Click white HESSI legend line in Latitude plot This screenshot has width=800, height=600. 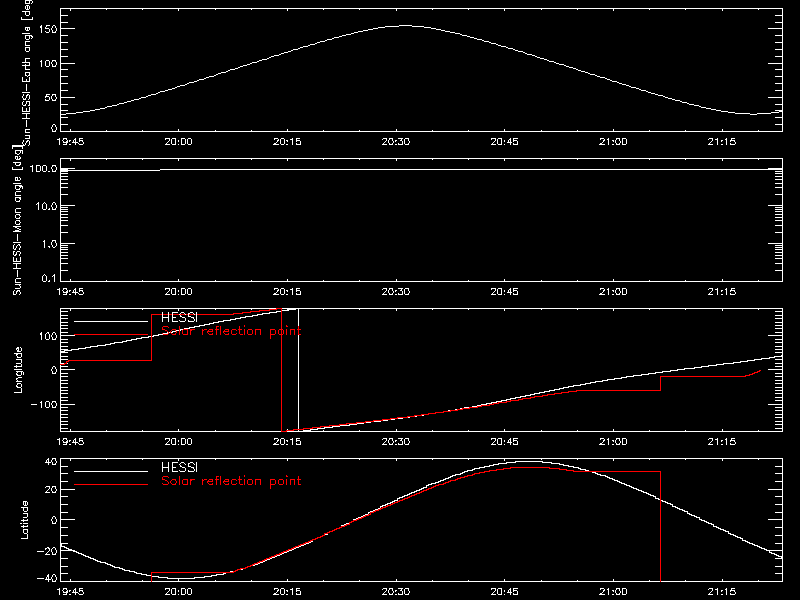[111, 471]
